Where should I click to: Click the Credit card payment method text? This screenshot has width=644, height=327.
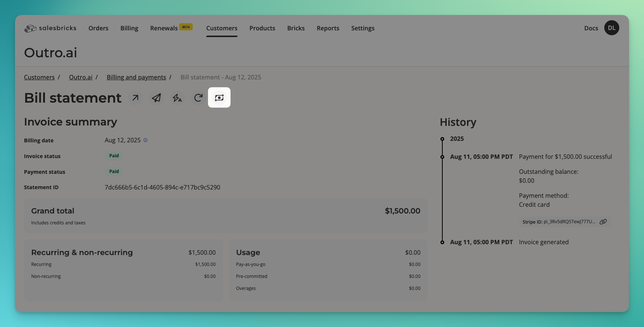[534, 205]
